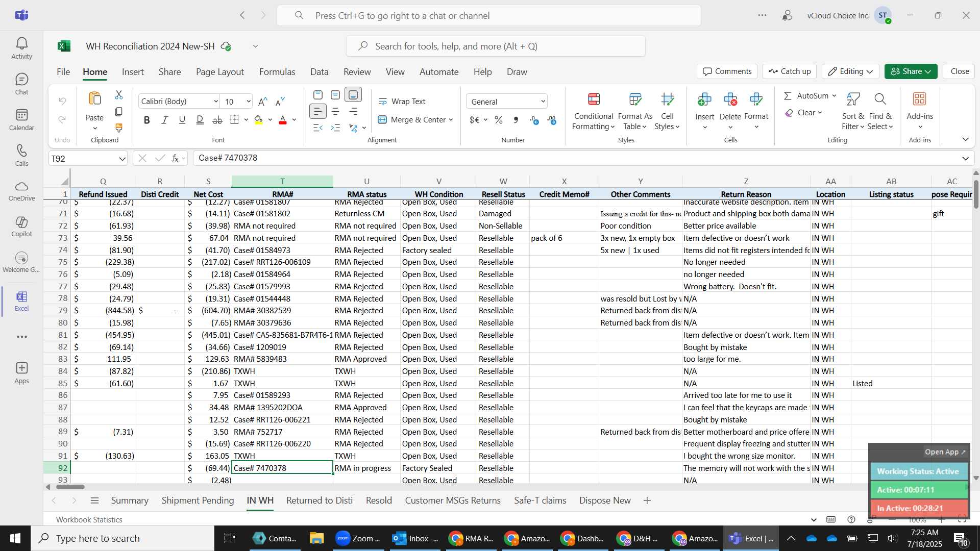This screenshot has width=980, height=551.
Task: Click the percent style icon
Action: coord(499,120)
